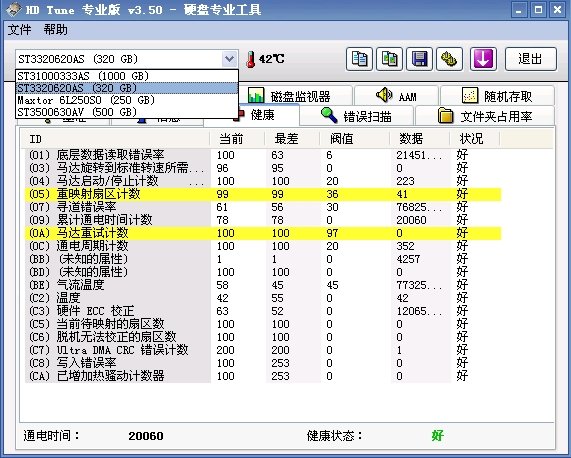The height and width of the screenshot is (458, 571).
Task: Select the (09) 累计通电时间计数 row
Action: coord(263,220)
